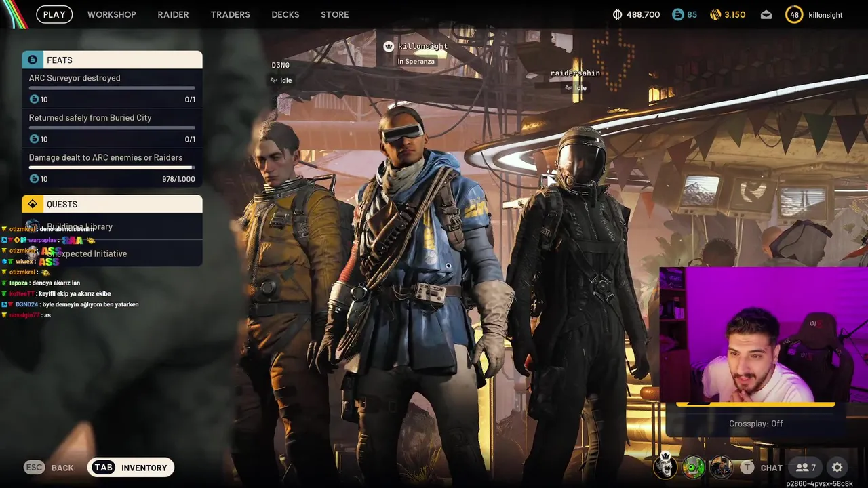
Task: Click the In Speranza status text
Action: [416, 61]
